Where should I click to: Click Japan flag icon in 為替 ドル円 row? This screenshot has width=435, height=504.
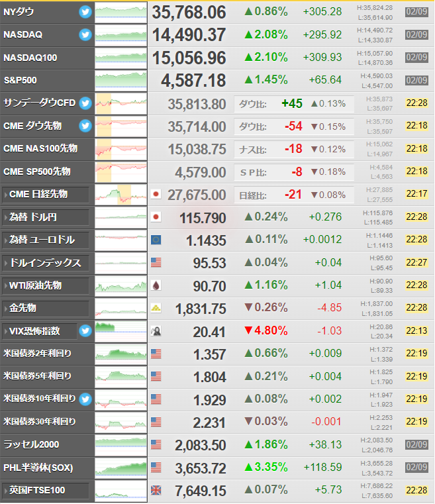[156, 217]
